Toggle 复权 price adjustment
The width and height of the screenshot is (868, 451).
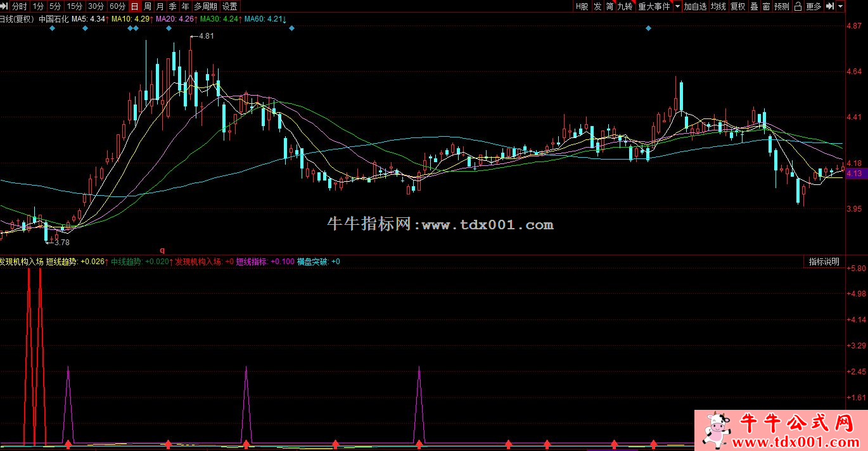point(737,6)
